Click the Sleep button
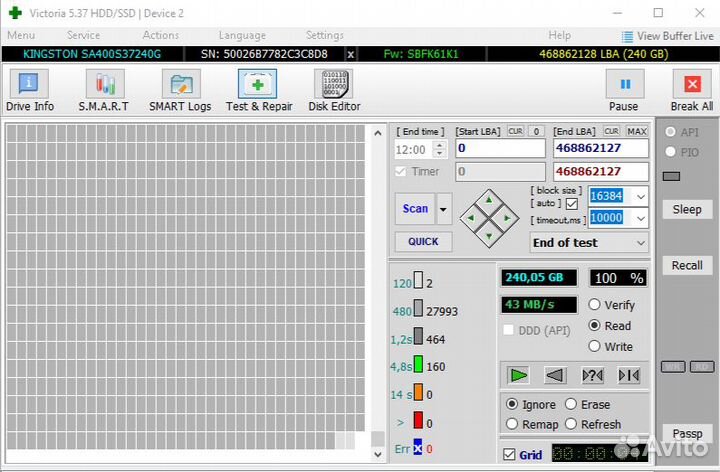 click(x=687, y=210)
